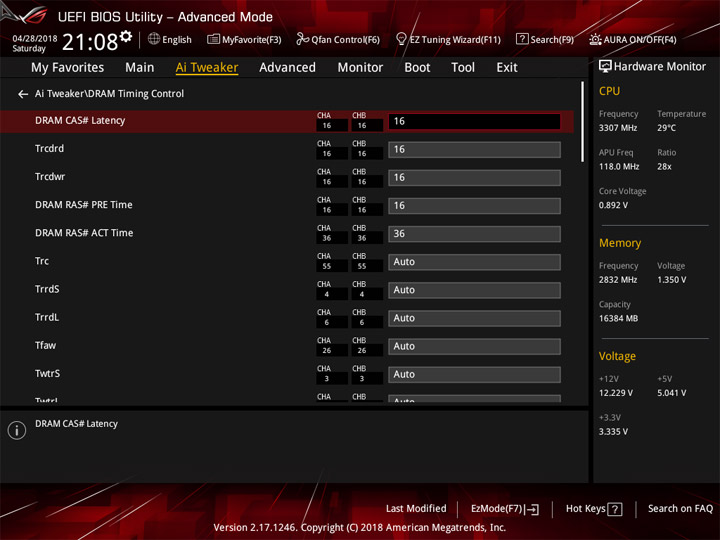This screenshot has height=540, width=720.
Task: Open Search on FAQ link
Action: 680,509
